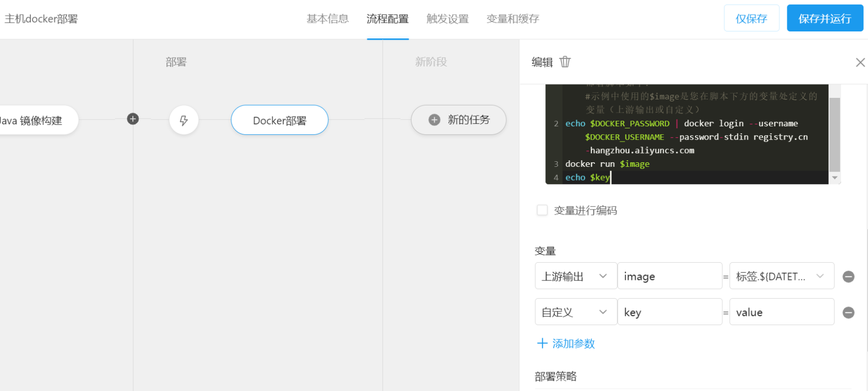Viewport: 868px width, 391px height.
Task: Open the lightning trigger icon in the deploy stage
Action: tap(184, 120)
